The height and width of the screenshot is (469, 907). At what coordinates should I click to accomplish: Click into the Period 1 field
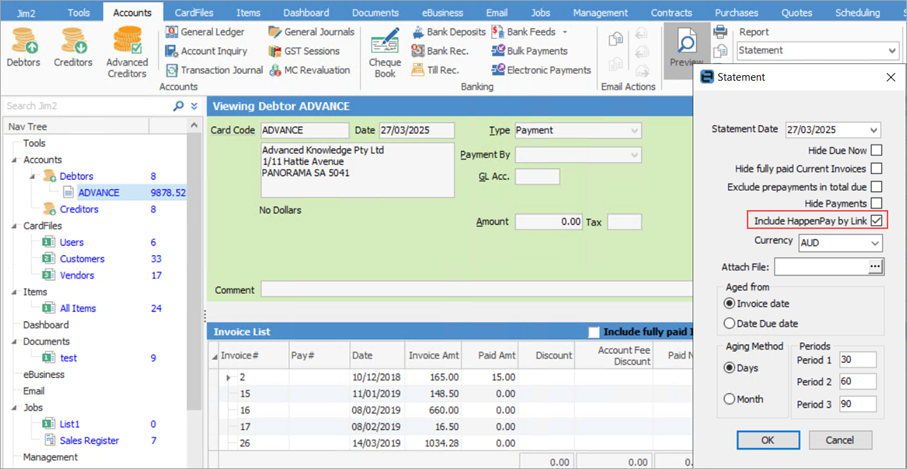click(x=857, y=359)
